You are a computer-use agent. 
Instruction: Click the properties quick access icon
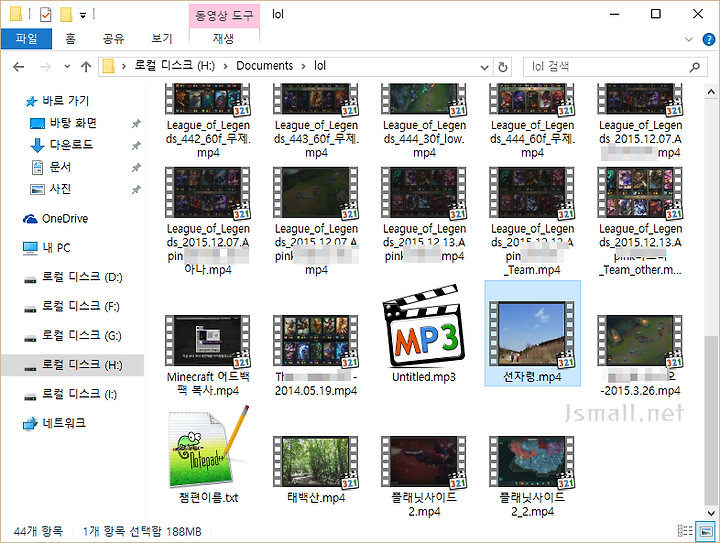point(45,15)
